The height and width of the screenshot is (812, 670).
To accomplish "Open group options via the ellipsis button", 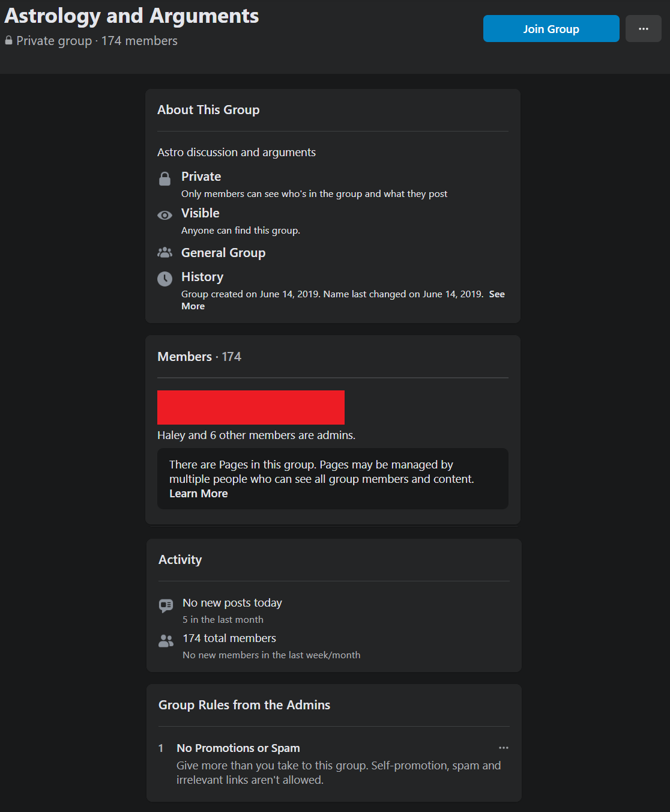I will (643, 28).
